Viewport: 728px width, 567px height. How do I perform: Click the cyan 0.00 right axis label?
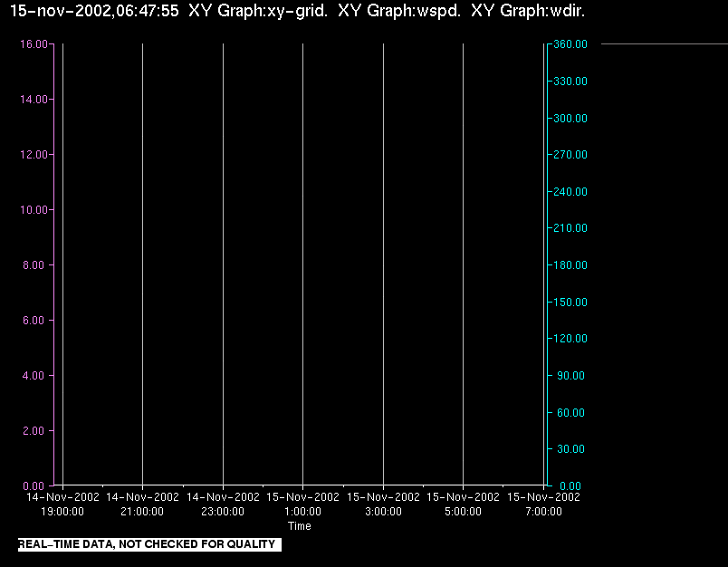[570, 486]
